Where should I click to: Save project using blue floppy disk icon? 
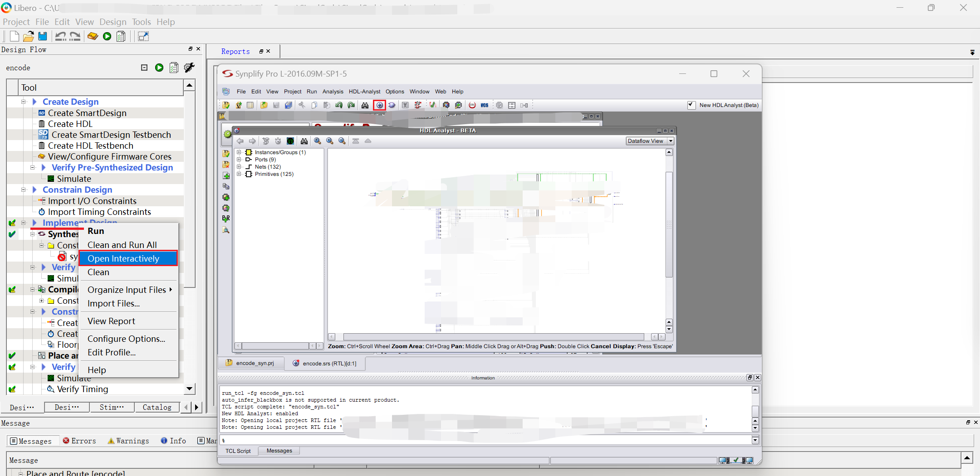(x=43, y=36)
